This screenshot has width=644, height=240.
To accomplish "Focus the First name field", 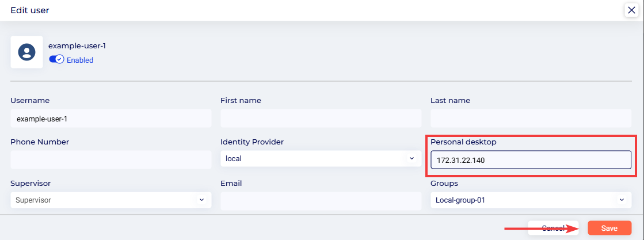I will point(321,119).
